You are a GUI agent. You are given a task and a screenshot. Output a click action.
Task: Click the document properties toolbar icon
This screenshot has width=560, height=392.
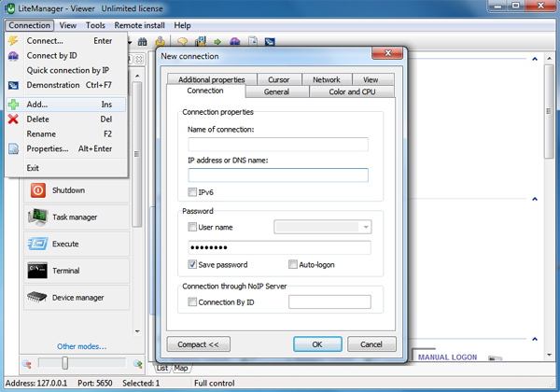coord(253,41)
